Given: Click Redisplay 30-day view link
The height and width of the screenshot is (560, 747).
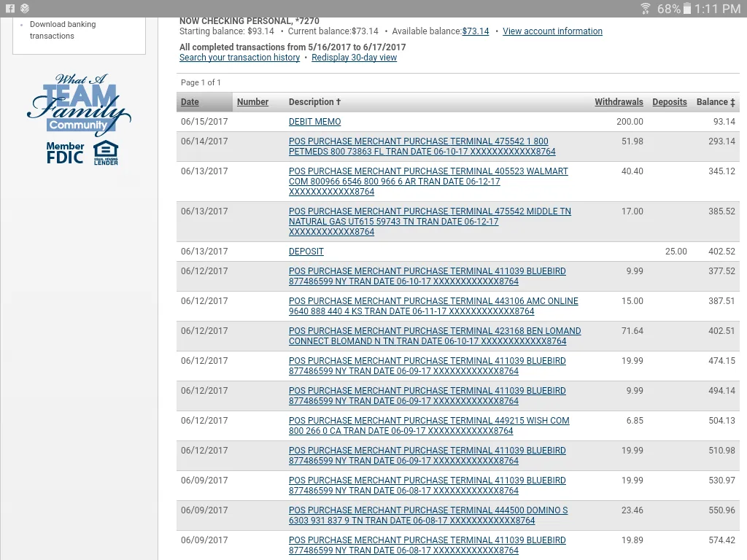Looking at the screenshot, I should click(x=354, y=58).
